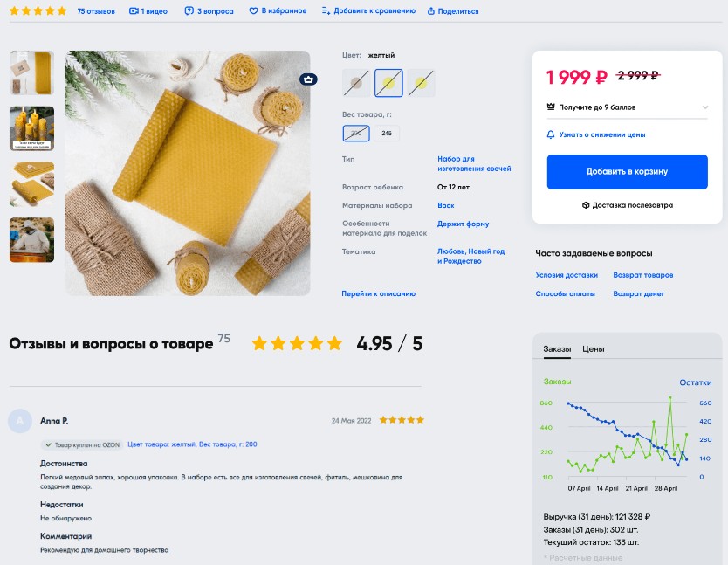Add to favorites via heart icon
This screenshot has height=565, width=728.
(253, 10)
